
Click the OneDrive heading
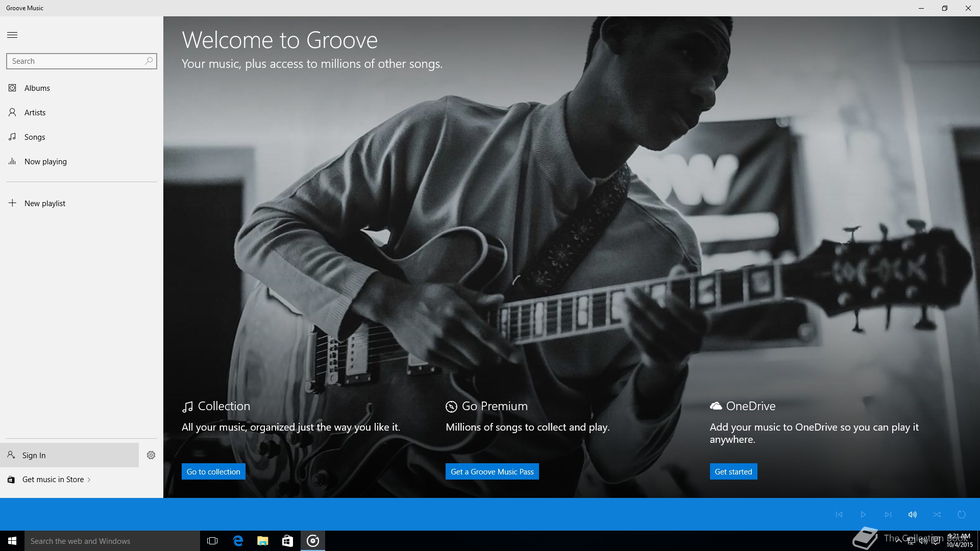point(751,406)
